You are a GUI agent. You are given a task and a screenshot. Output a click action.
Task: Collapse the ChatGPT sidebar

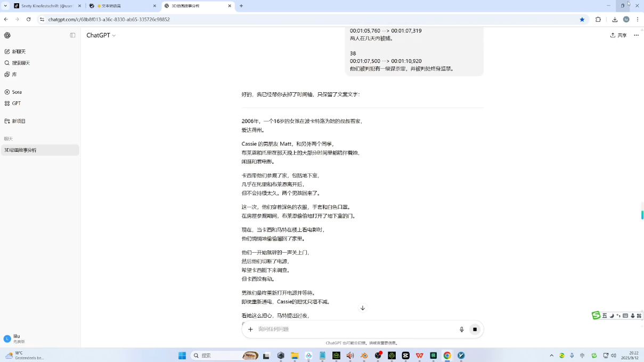coord(72,35)
